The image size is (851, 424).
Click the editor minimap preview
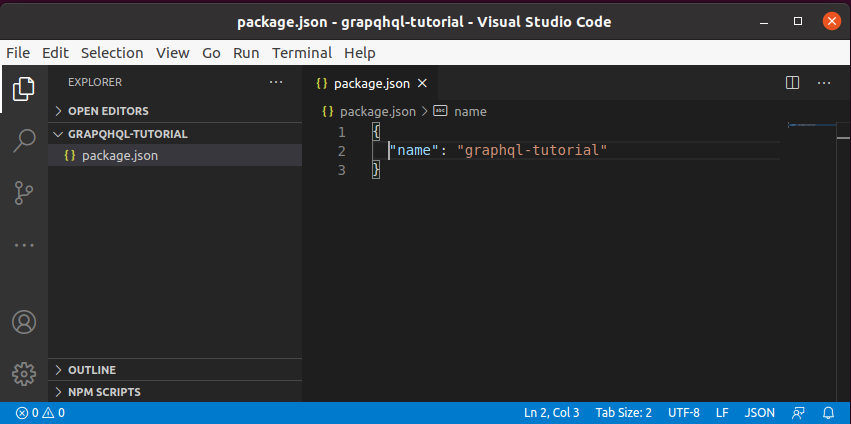[811, 125]
